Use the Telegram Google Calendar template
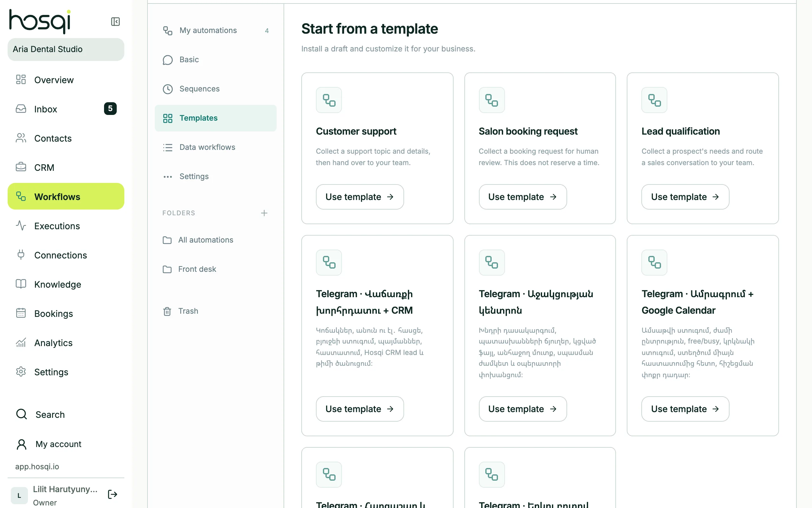 pyautogui.click(x=685, y=409)
